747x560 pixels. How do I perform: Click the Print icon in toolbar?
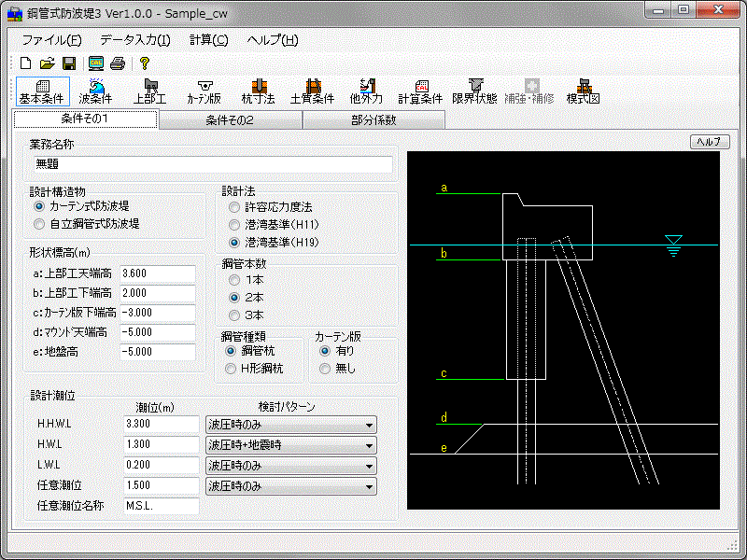(x=118, y=64)
